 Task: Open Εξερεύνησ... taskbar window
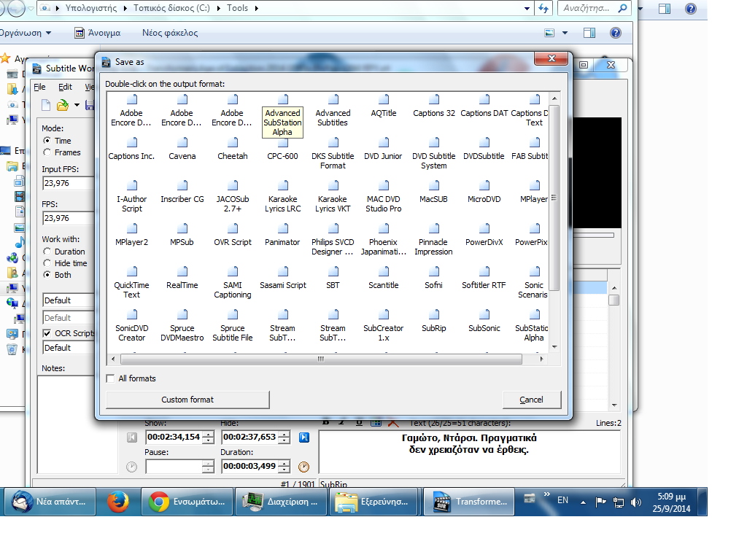(x=373, y=502)
